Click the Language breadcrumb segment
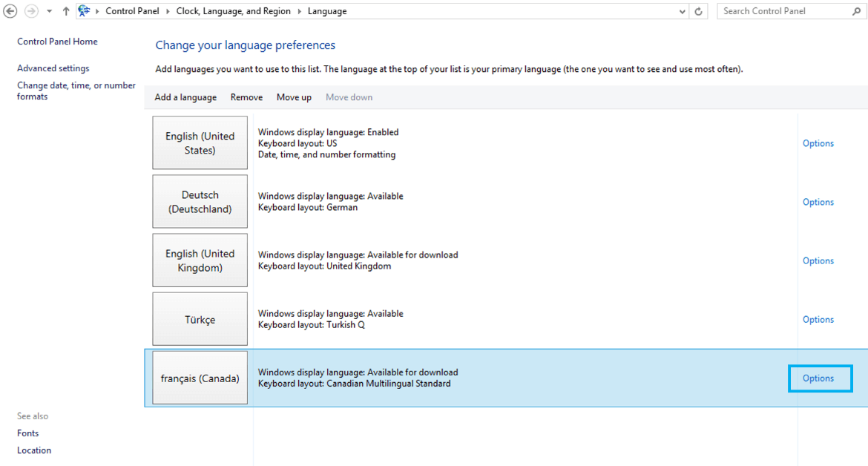 point(327,11)
